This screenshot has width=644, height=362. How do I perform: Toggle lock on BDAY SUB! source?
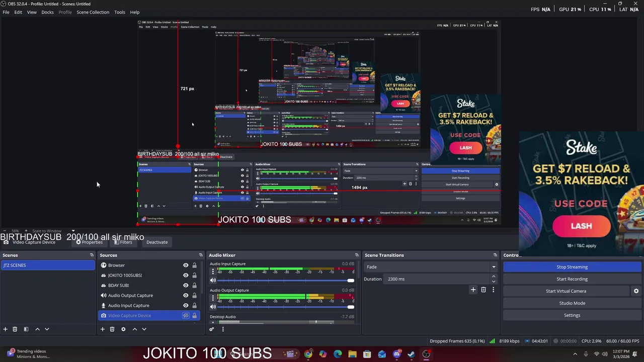[x=194, y=286]
